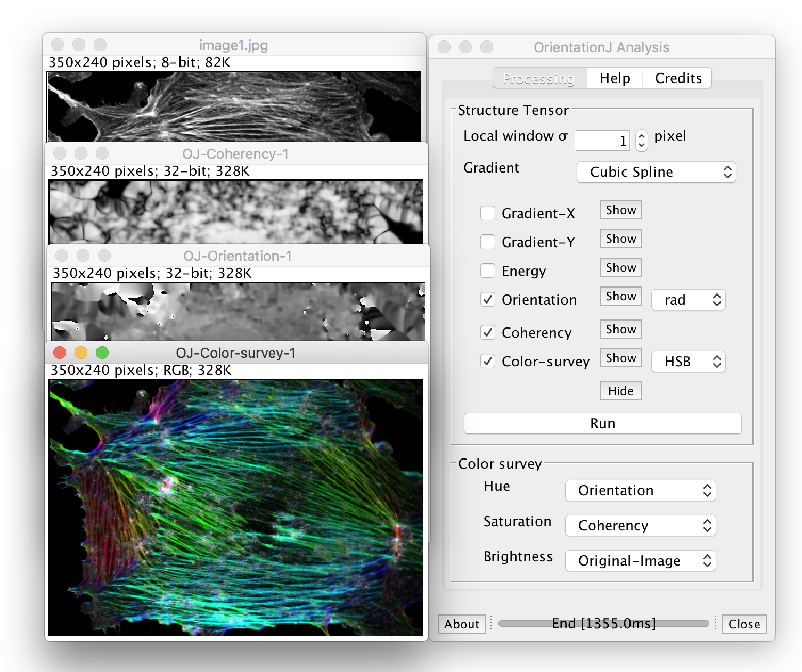Check the Energy feature checkbox
This screenshot has height=672, width=802.
tap(487, 271)
